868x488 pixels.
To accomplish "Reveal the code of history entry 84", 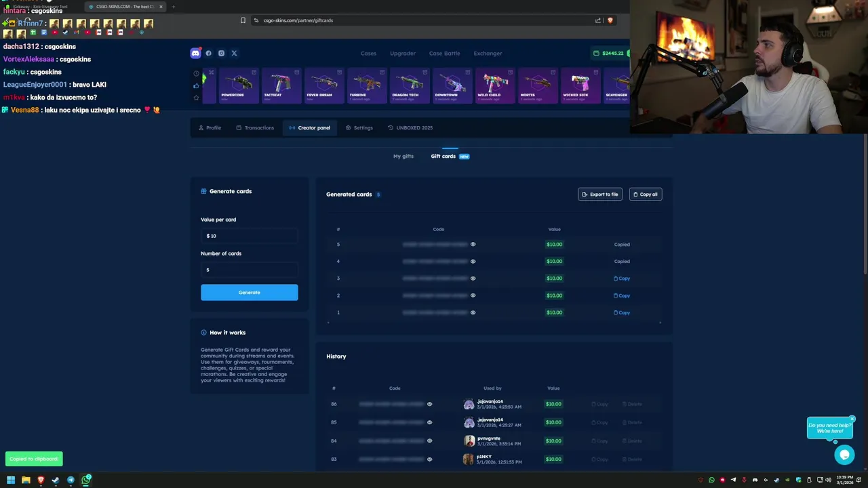I will pos(429,441).
